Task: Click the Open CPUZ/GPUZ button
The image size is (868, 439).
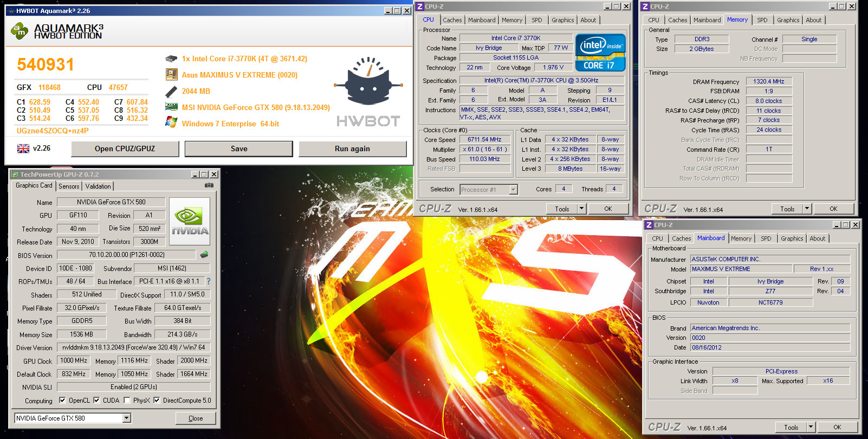Action: (x=125, y=149)
